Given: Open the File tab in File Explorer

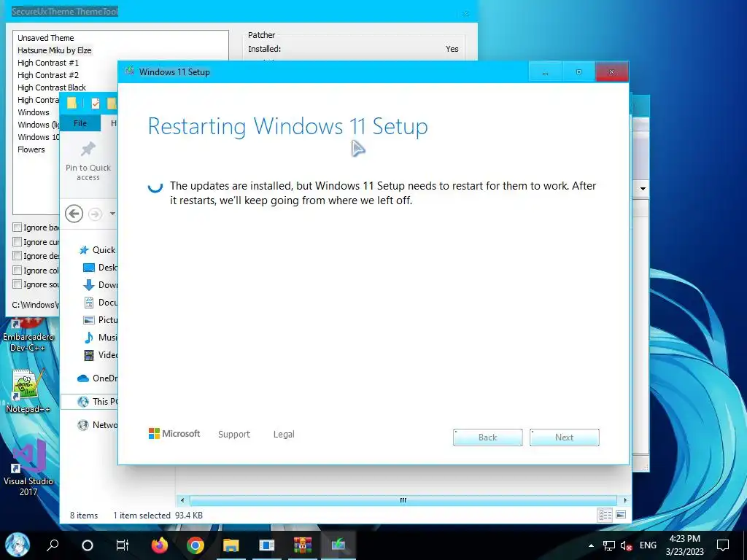Looking at the screenshot, I should pyautogui.click(x=80, y=122).
